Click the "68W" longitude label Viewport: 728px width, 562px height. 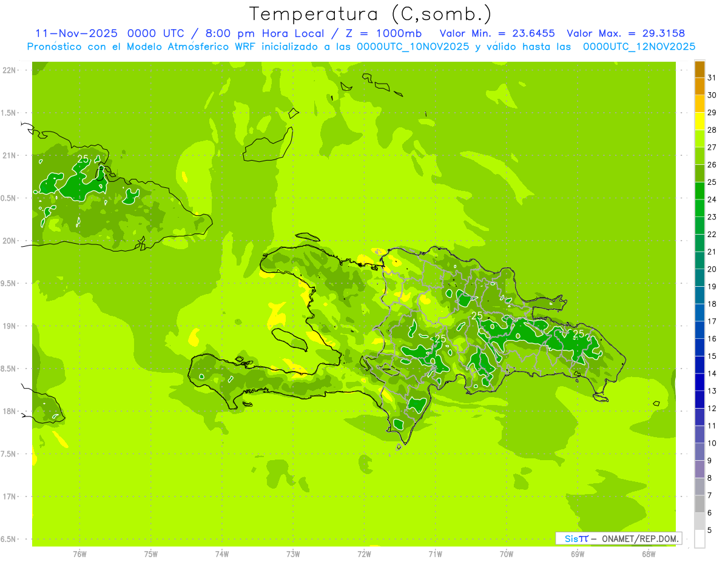click(649, 554)
